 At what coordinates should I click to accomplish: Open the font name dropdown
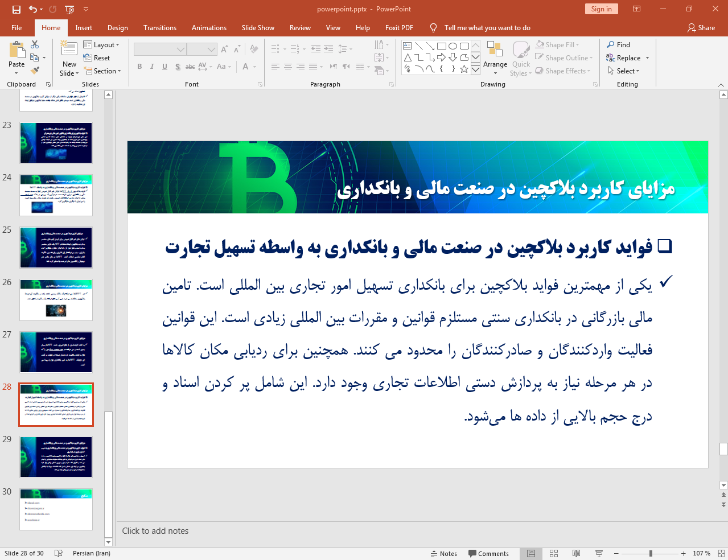180,50
